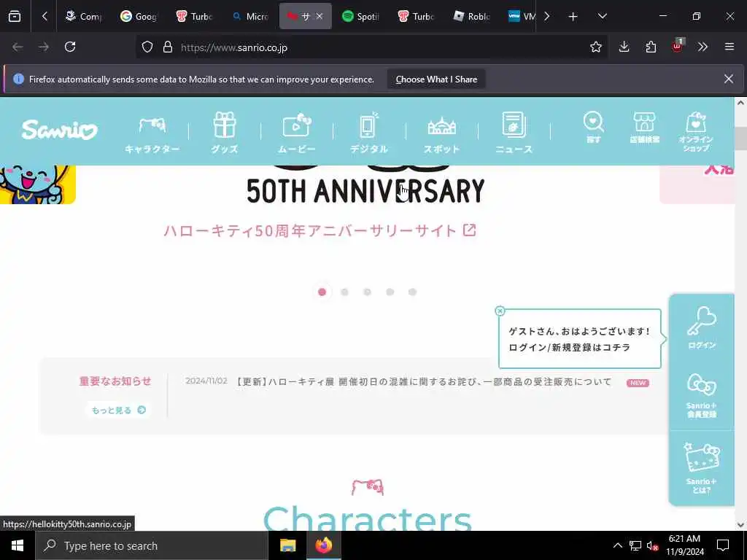Switch to the Roblox tab
The height and width of the screenshot is (560, 747).
pos(472,17)
